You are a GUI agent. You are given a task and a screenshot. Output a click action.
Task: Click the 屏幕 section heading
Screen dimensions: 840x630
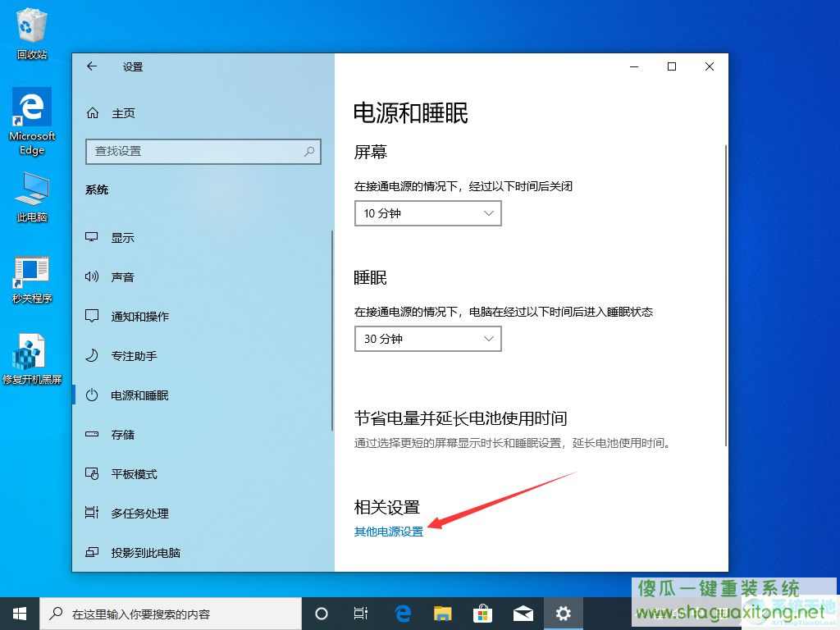[x=370, y=152]
